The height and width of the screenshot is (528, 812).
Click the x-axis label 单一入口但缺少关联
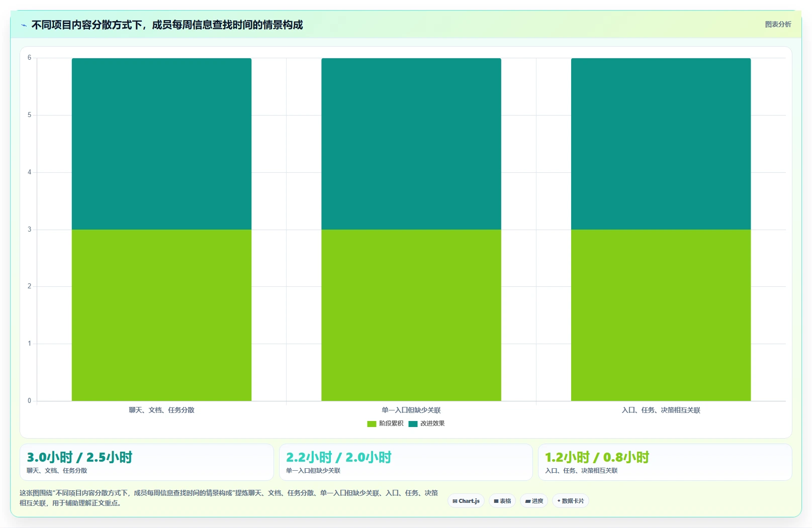coord(411,410)
